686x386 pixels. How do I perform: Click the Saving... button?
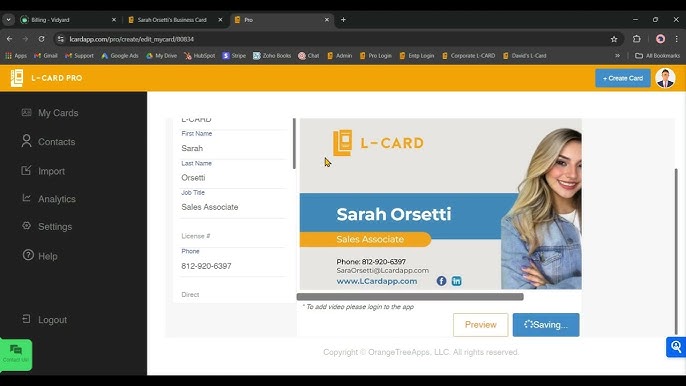(546, 325)
